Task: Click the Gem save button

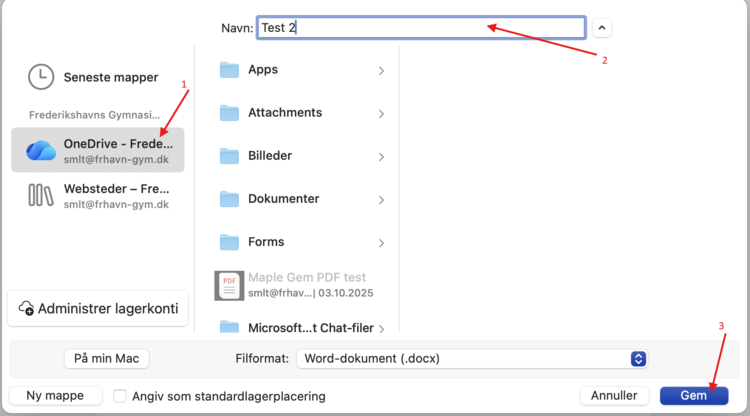Action: (693, 395)
